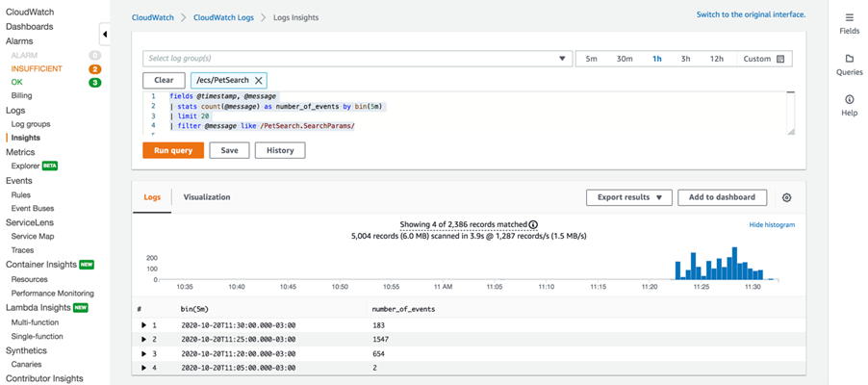Click the bin(5m) column header
868x385 pixels.
tap(194, 309)
